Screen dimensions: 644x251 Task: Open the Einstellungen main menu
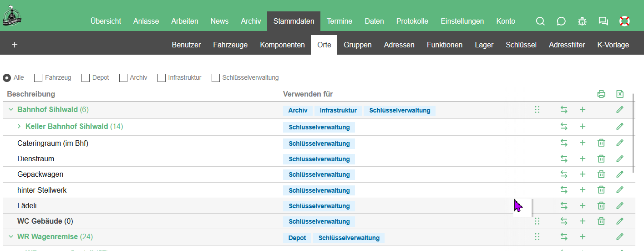click(x=462, y=21)
